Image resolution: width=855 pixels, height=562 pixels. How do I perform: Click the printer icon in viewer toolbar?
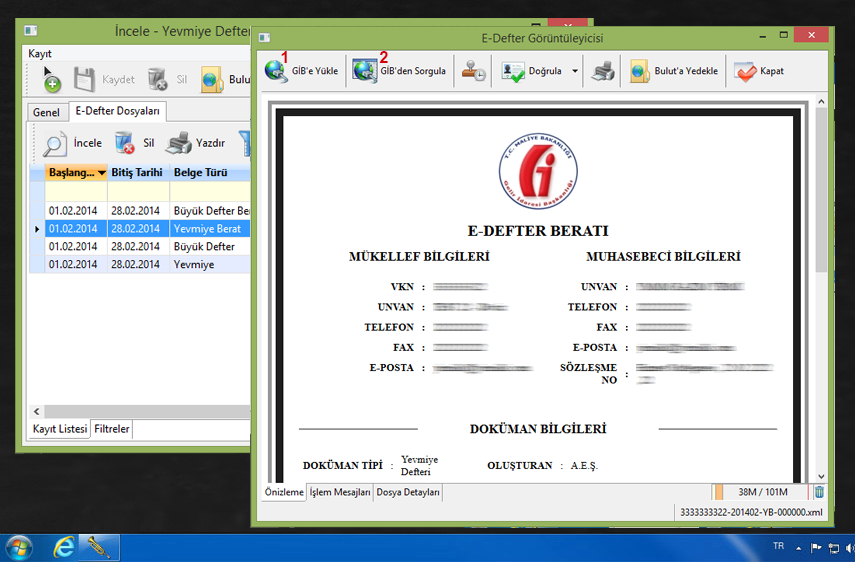click(603, 72)
